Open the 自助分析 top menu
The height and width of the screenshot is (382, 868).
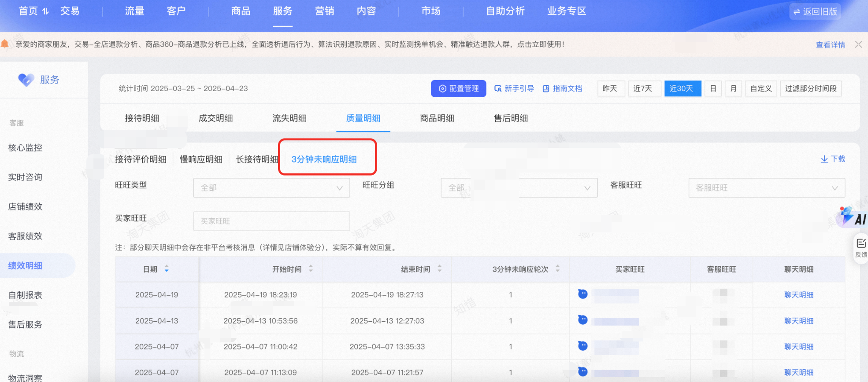[x=505, y=11]
